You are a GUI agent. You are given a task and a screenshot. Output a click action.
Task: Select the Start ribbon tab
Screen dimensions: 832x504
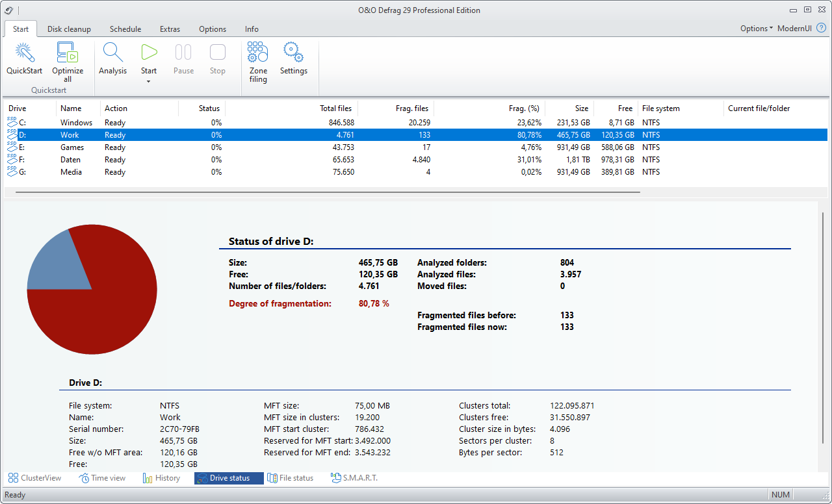[x=21, y=29]
